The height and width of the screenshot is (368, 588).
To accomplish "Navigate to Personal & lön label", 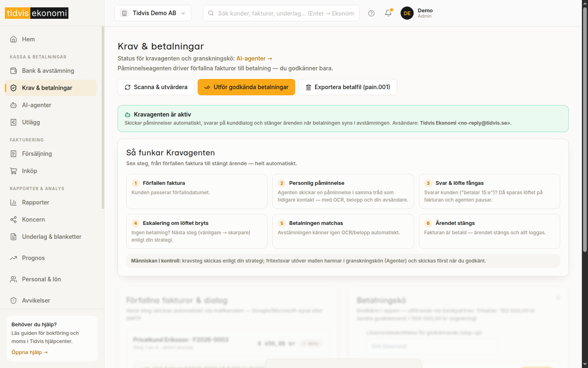I will point(41,279).
